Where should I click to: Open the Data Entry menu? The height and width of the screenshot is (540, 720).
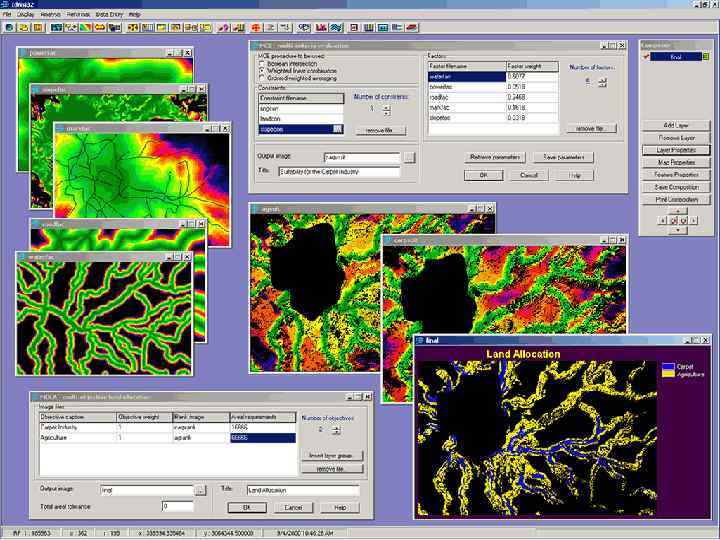click(109, 15)
